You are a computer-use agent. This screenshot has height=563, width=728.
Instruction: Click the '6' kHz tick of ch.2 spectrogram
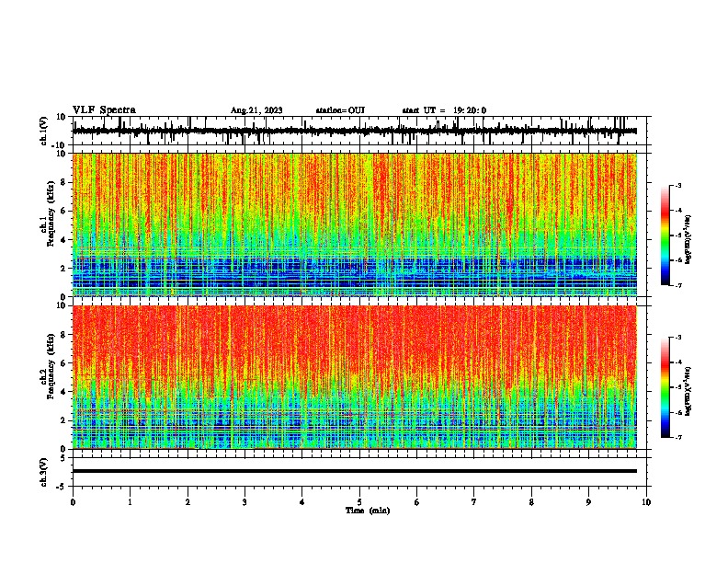pos(64,363)
